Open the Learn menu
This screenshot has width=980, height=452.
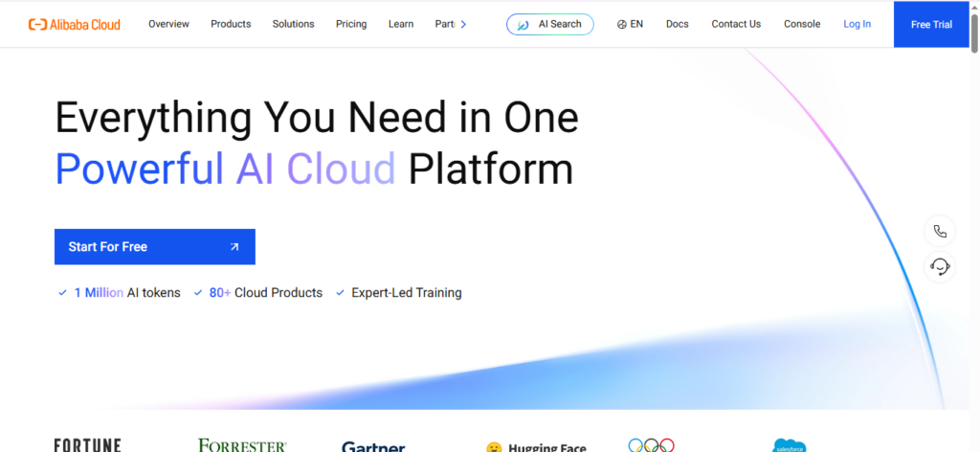coord(401,24)
